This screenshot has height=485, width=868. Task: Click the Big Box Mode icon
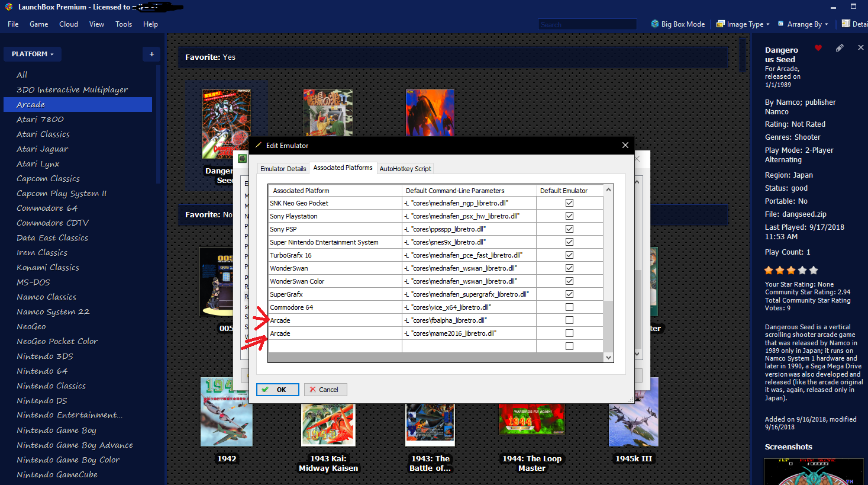coord(654,24)
